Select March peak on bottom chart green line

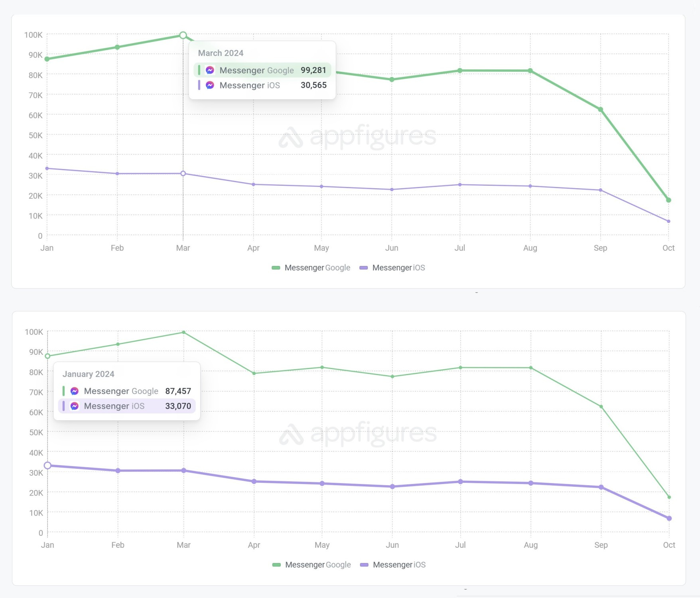(183, 332)
